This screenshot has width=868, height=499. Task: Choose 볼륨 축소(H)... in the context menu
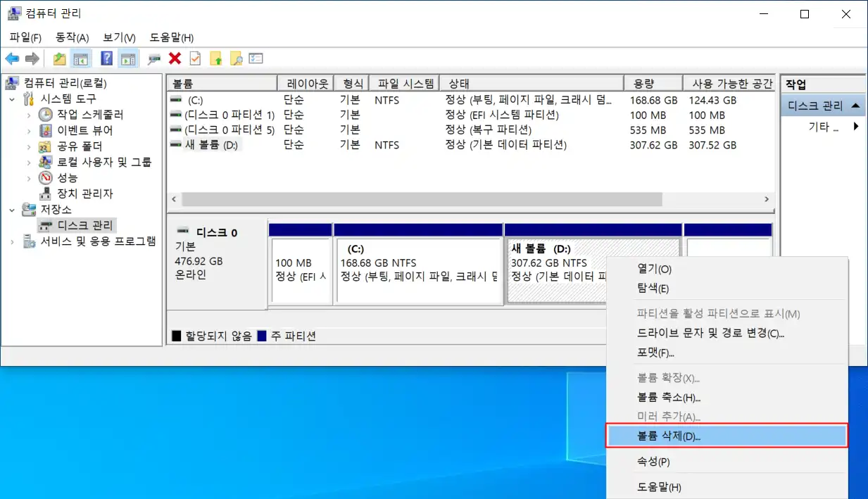(727, 398)
